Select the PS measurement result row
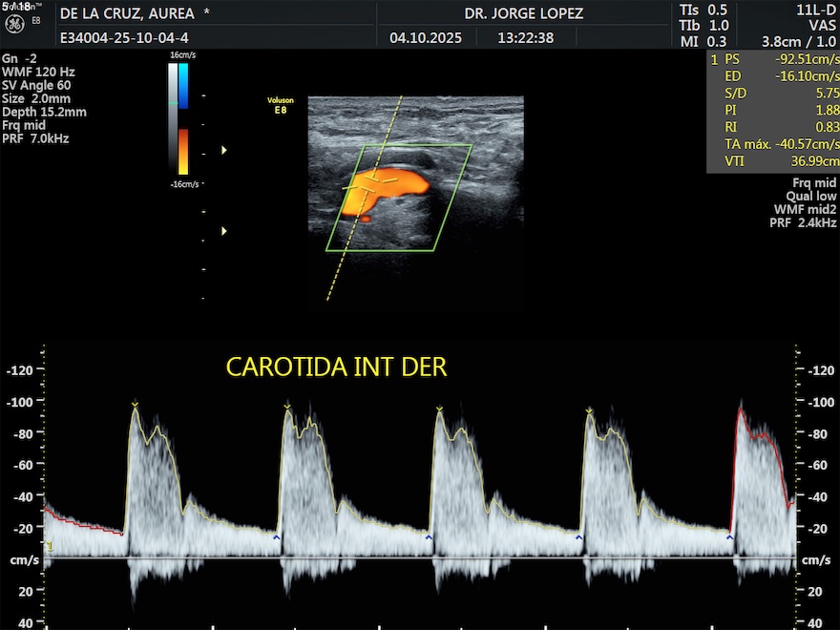The height and width of the screenshot is (630, 840). (x=773, y=59)
